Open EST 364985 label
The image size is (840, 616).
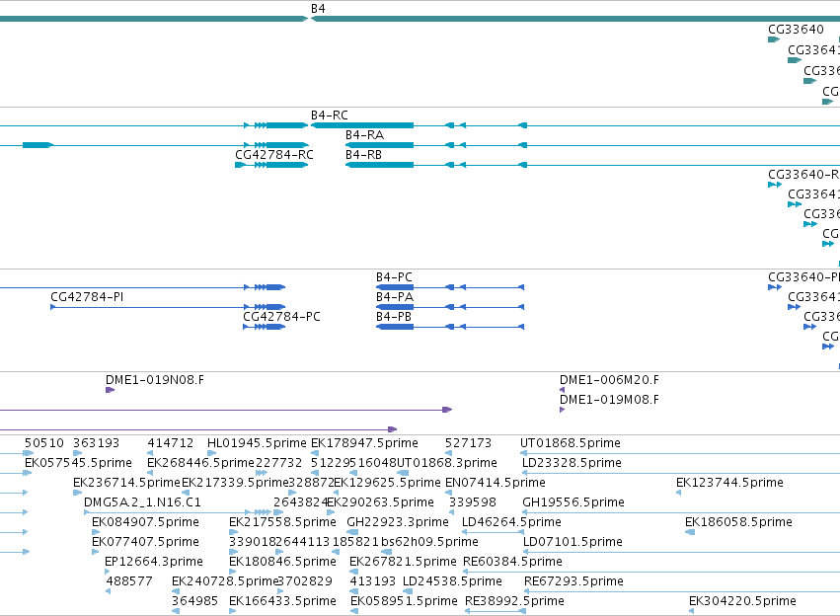click(x=195, y=602)
